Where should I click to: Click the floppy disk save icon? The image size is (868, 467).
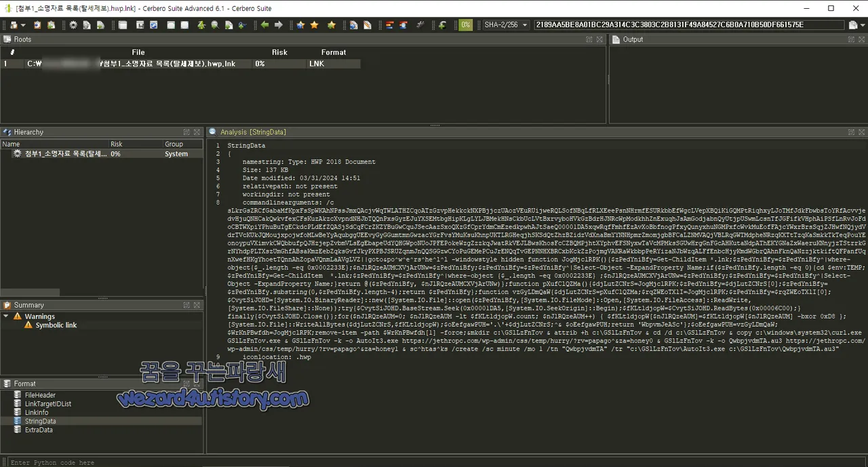point(140,25)
